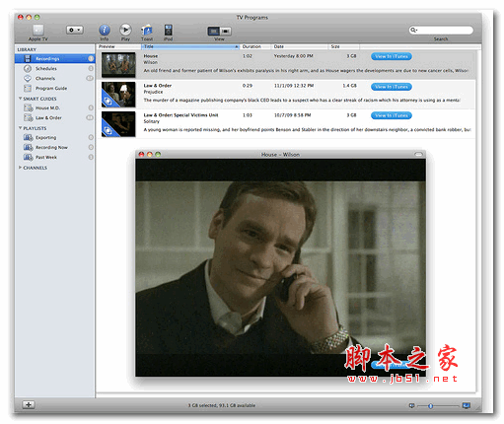Click the Law & Order Prejudice thumbnail
Viewport: 504px width, 424px height.
pyautogui.click(x=118, y=95)
